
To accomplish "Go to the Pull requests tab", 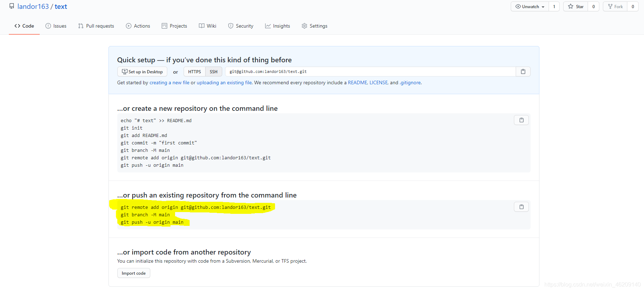I will click(x=96, y=26).
